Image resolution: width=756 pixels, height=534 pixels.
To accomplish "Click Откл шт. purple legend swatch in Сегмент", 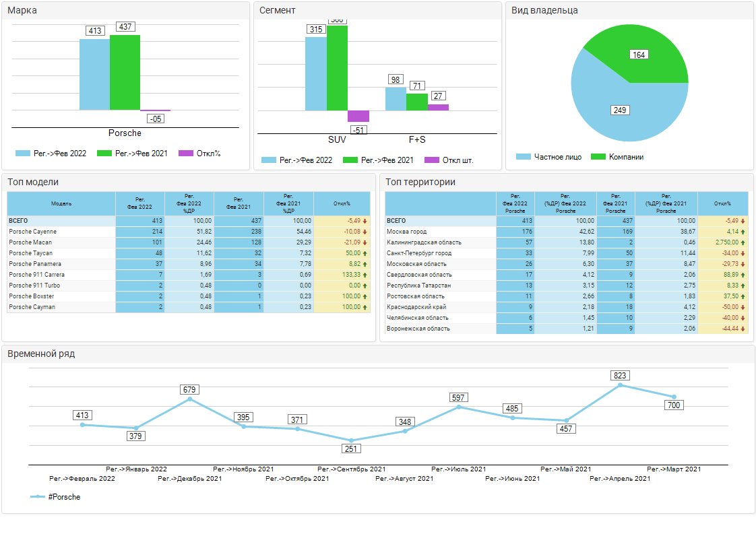I will click(432, 160).
